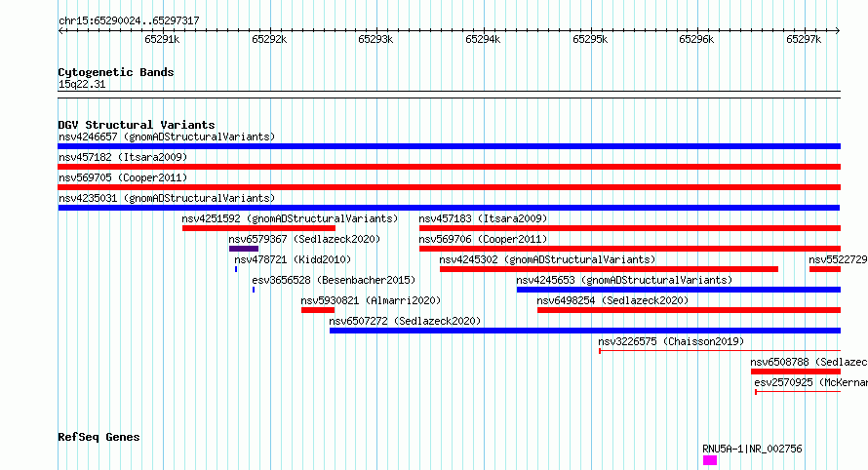This screenshot has height=470, width=868.
Task: Select the short red bar under nsv5522729
Action: point(825,269)
